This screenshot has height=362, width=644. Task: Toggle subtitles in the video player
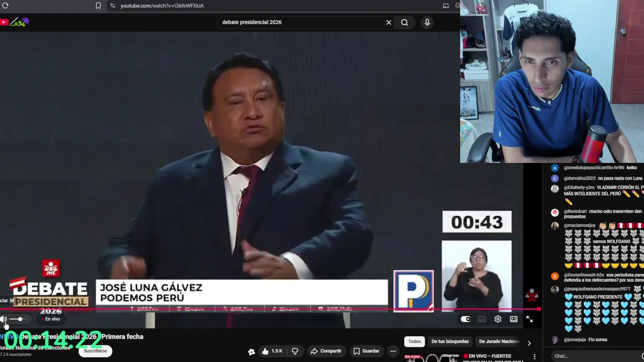481,319
